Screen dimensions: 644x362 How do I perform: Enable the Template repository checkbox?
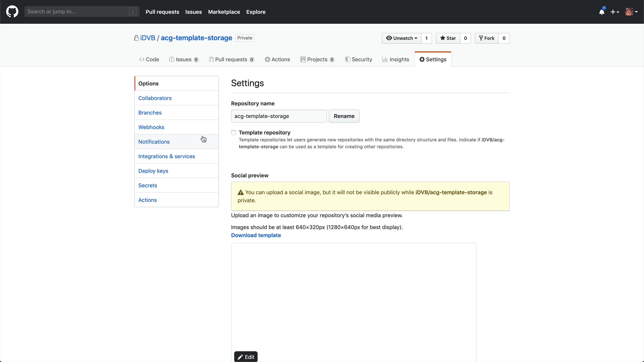233,133
